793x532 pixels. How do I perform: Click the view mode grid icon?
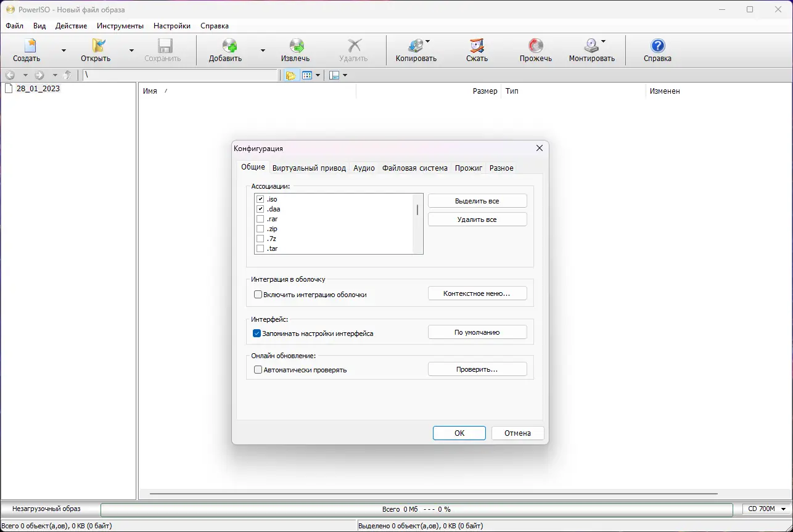click(306, 75)
